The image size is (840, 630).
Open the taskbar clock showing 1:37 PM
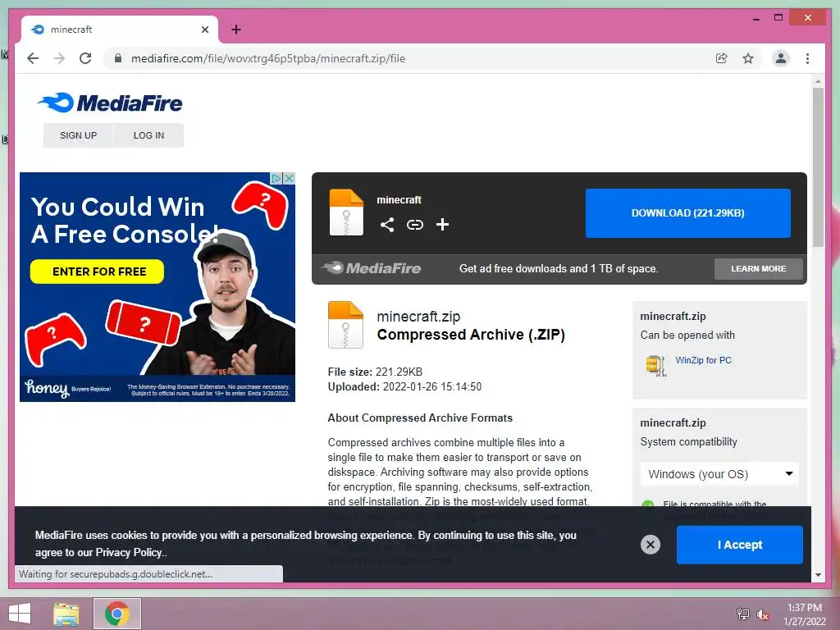point(805,614)
